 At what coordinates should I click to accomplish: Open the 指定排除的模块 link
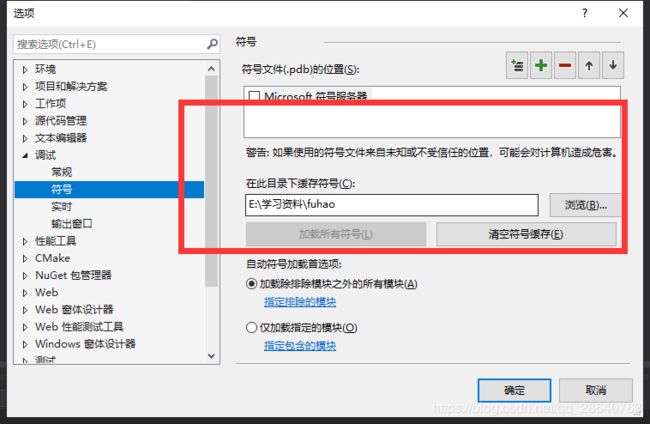(300, 302)
